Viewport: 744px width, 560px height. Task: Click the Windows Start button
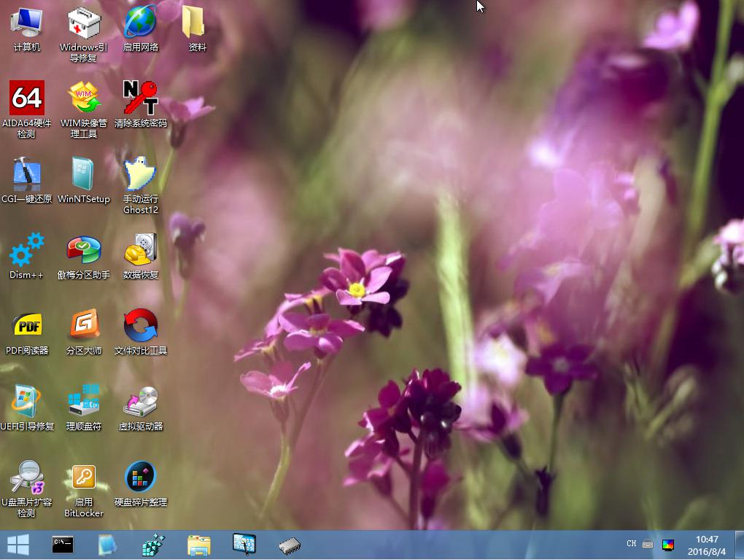click(18, 544)
